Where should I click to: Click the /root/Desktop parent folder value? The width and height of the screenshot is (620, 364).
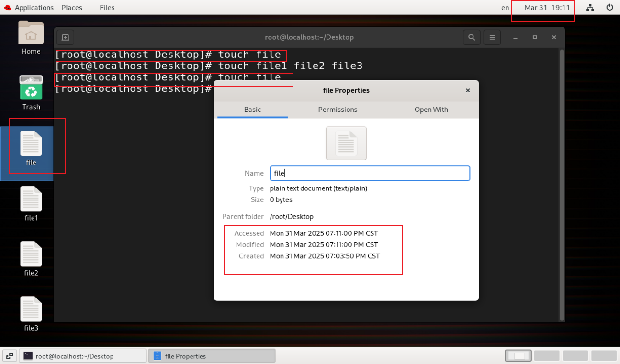pyautogui.click(x=292, y=217)
